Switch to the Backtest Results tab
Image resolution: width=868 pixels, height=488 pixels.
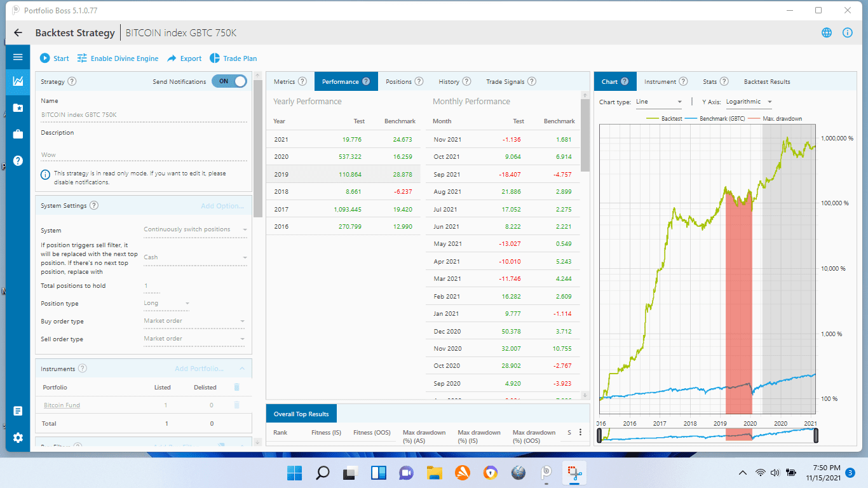tap(767, 81)
